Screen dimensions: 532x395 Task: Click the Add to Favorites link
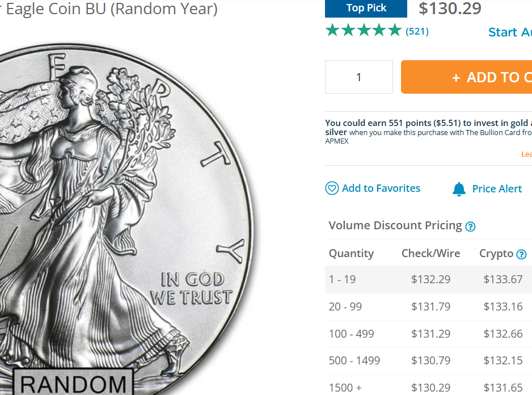381,188
